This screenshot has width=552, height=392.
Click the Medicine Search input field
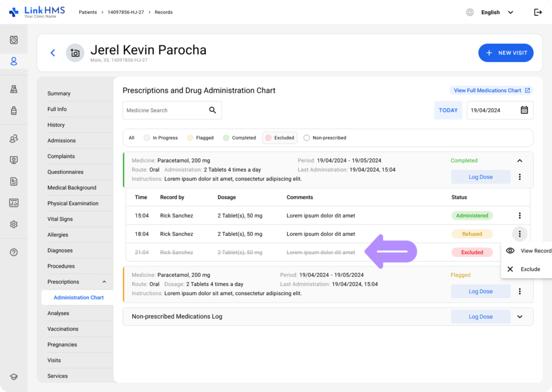click(164, 110)
